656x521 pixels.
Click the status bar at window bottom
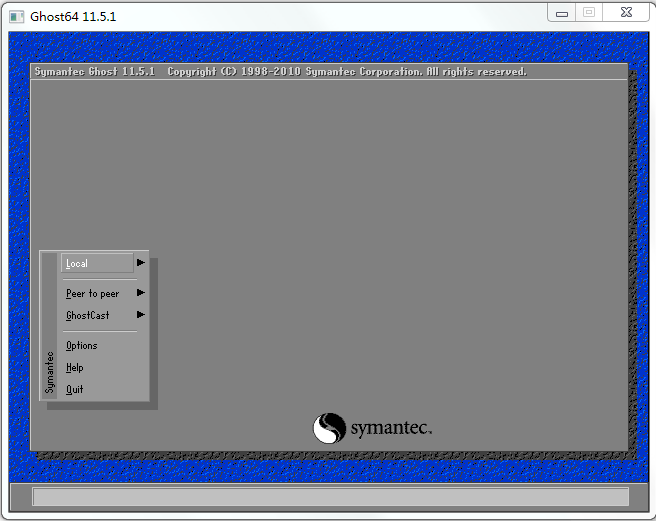tap(330, 497)
